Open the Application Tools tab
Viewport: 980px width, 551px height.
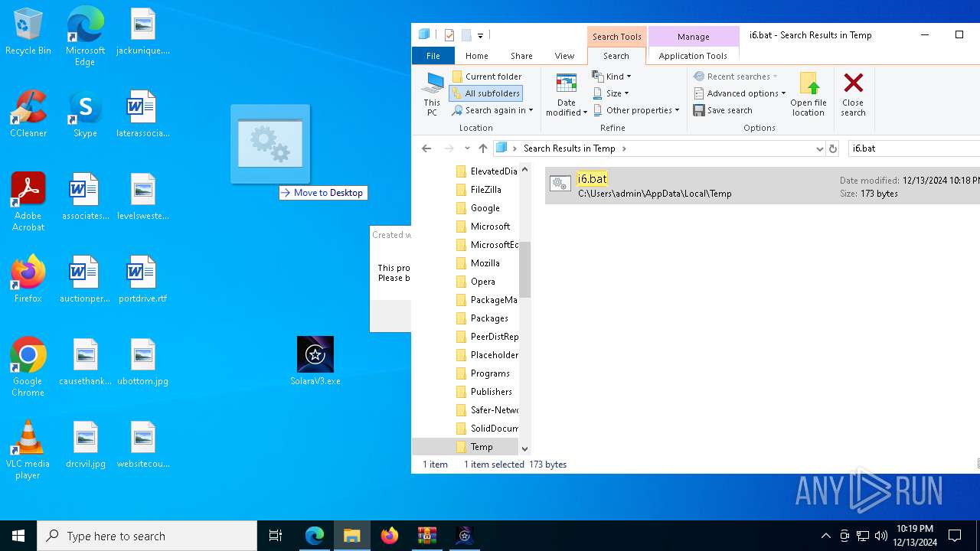(693, 56)
